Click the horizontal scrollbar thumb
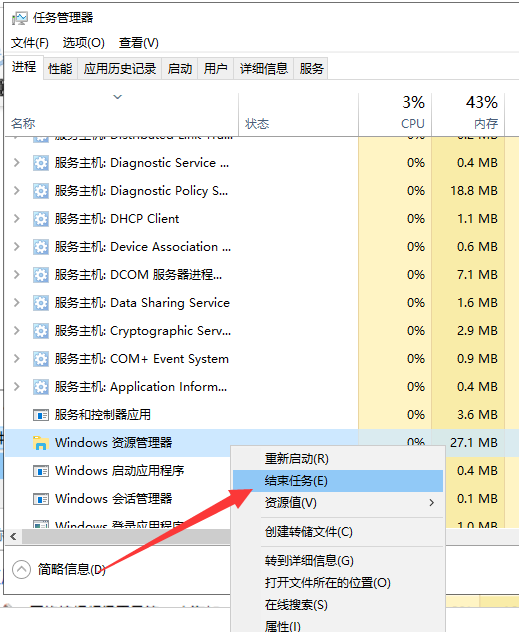This screenshot has width=519, height=632. (127, 537)
